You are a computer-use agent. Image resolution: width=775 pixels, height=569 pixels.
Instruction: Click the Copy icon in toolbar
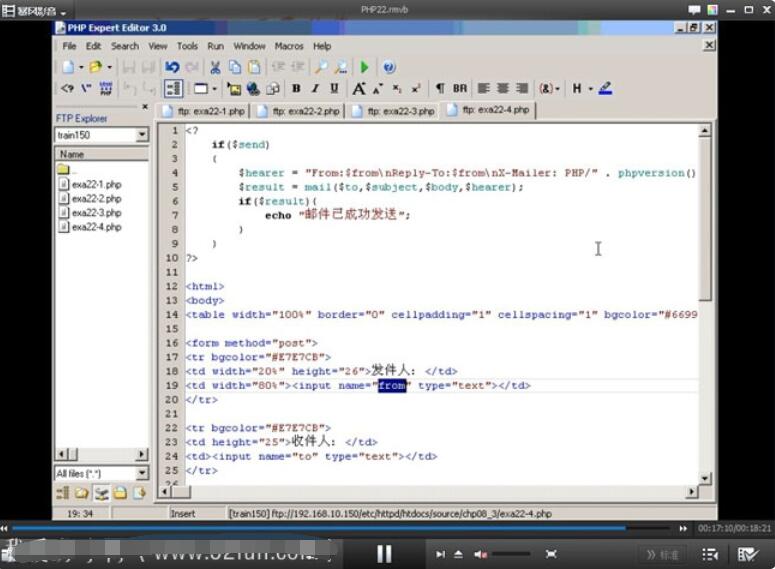[235, 67]
